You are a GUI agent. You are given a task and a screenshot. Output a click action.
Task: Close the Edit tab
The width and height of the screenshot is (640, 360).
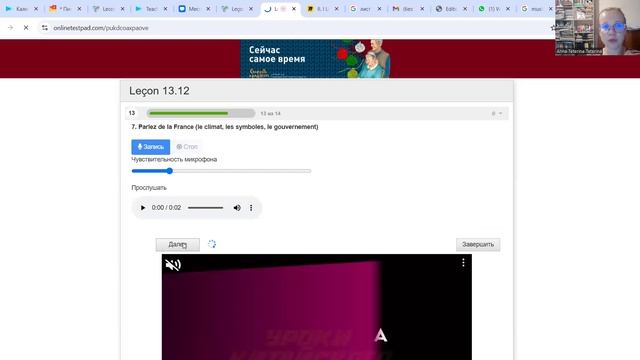pyautogui.click(x=465, y=9)
